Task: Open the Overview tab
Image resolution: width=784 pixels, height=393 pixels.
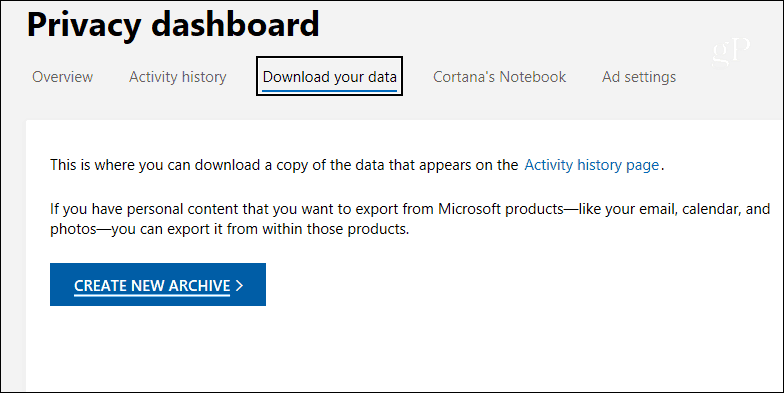Action: pos(62,77)
